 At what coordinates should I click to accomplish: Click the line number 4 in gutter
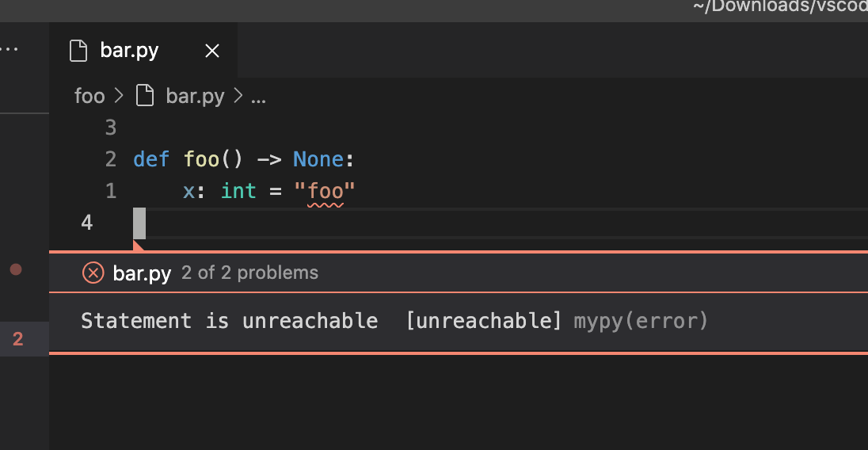coord(87,223)
